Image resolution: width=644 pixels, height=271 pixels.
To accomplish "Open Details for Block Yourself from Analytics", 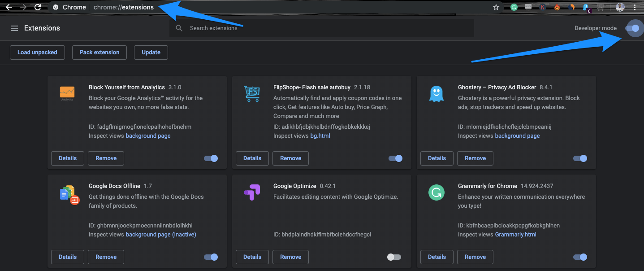I will click(x=68, y=158).
